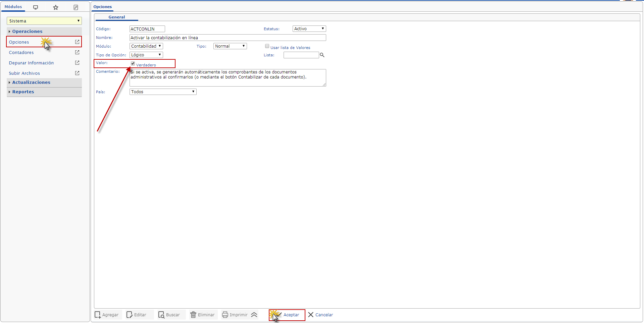Click the Aceptar button
Image resolution: width=644 pixels, height=323 pixels.
click(x=287, y=315)
